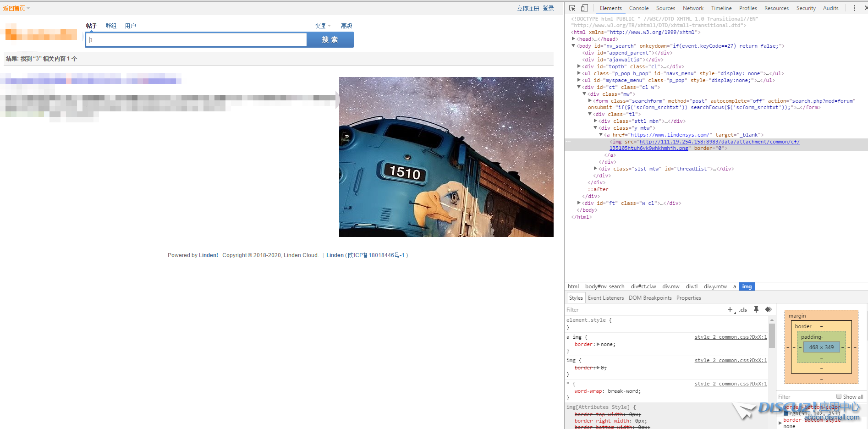Open the Audits tab
This screenshot has height=429, width=868.
pos(830,8)
